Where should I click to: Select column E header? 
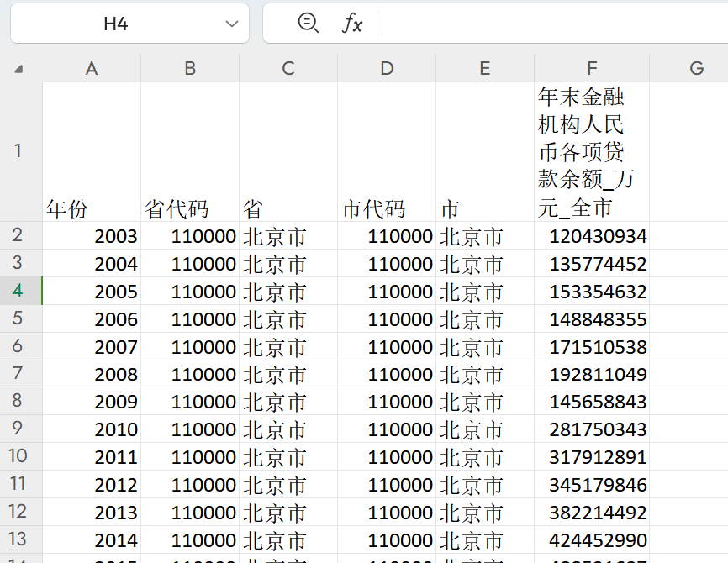tap(485, 68)
